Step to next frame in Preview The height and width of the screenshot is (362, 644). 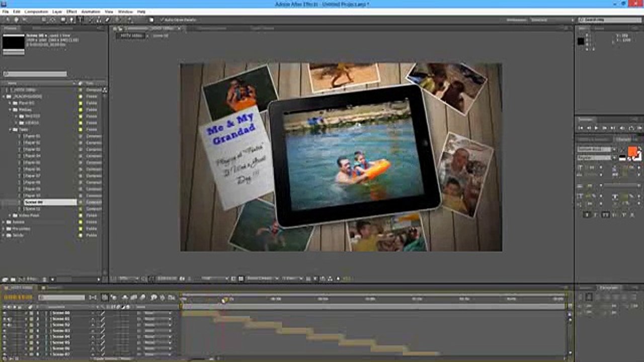605,128
